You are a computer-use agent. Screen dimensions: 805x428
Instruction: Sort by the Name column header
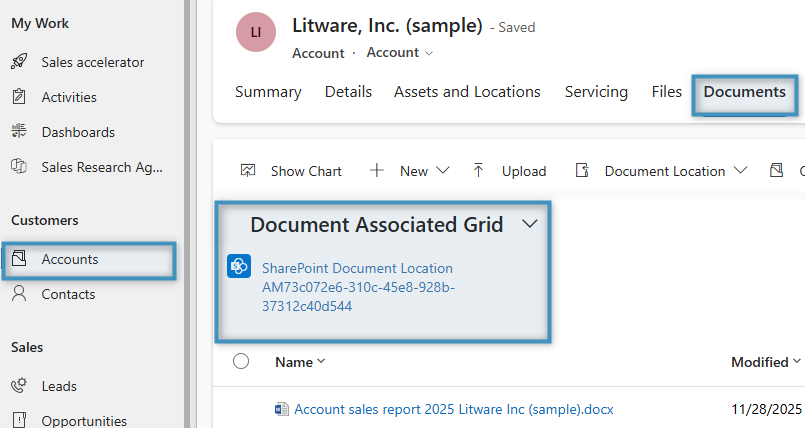(299, 362)
